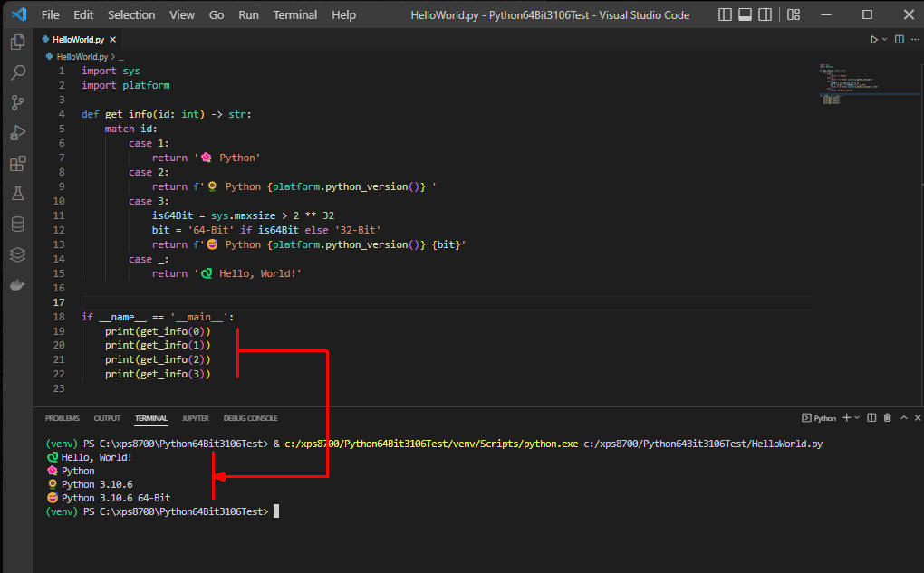This screenshot has height=573, width=924.
Task: Click line number 17 in the gutter
Action: 59,302
